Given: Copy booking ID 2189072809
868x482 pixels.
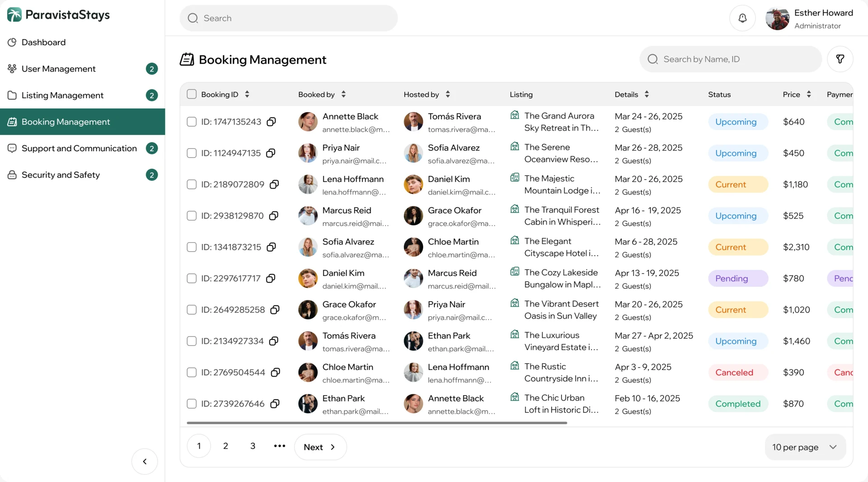Looking at the screenshot, I should tap(274, 184).
